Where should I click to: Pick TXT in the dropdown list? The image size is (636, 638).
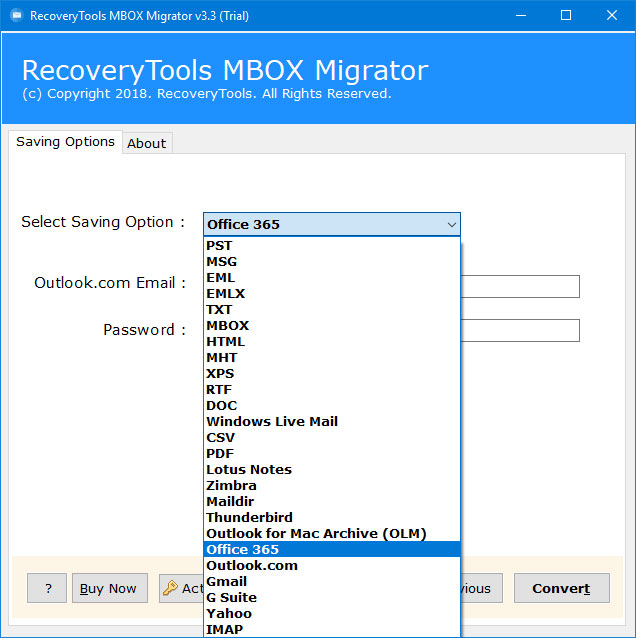click(332, 310)
